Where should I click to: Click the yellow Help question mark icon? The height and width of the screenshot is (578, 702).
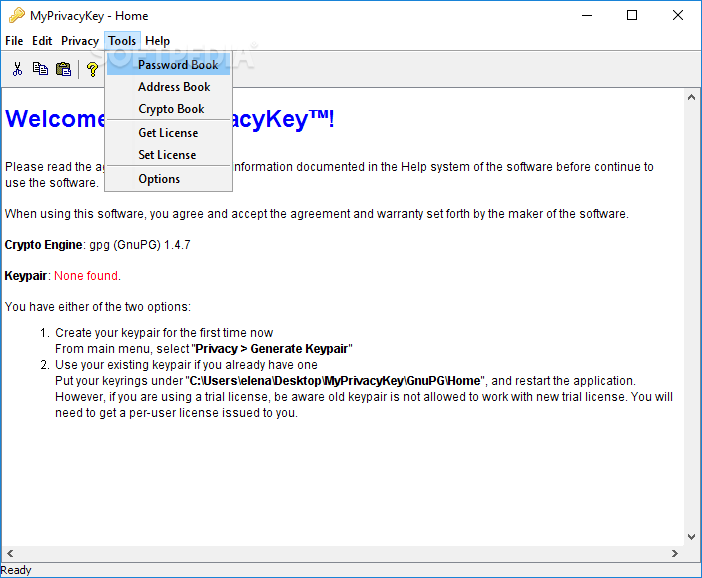coord(92,69)
